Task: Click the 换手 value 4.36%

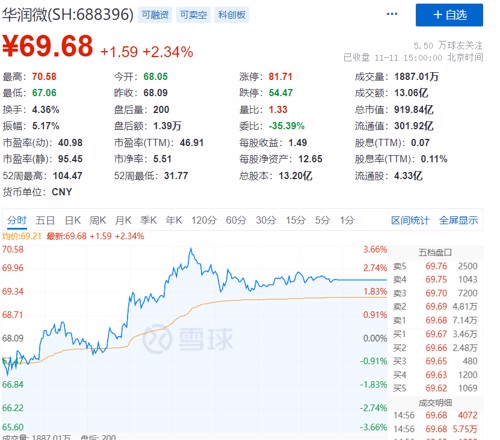Action: point(46,109)
